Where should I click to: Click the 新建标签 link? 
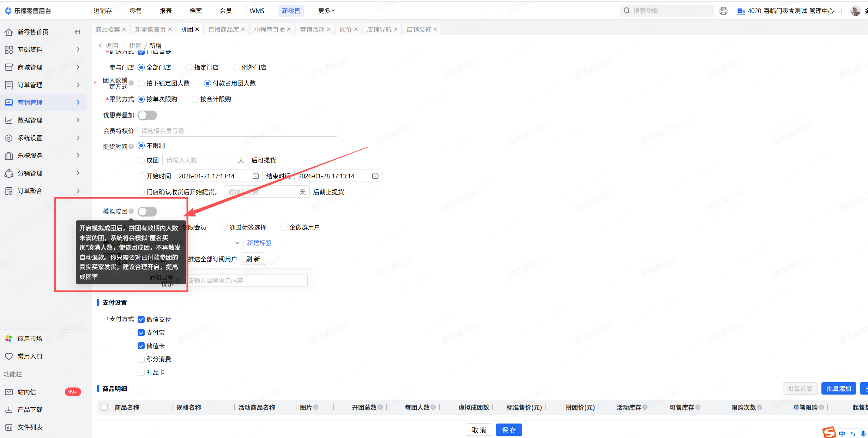point(259,243)
